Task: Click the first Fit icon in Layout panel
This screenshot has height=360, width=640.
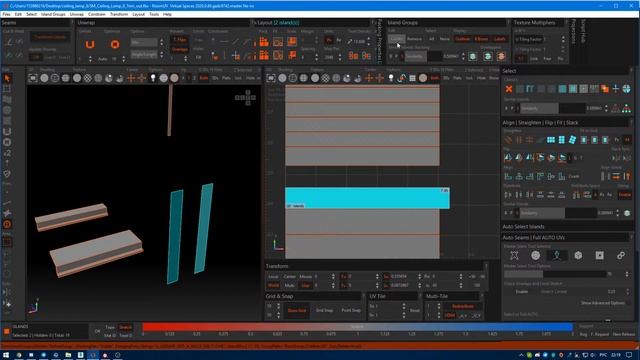Action: (278, 42)
